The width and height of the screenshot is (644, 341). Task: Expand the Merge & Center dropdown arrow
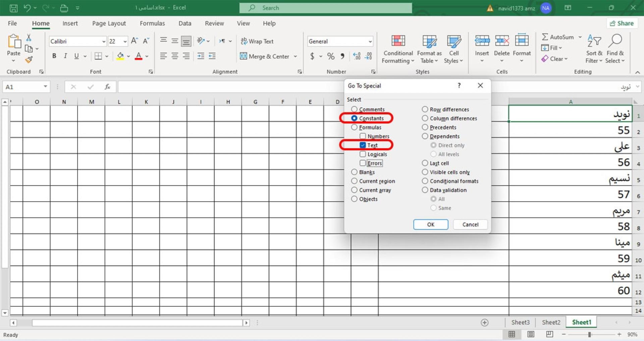click(295, 56)
